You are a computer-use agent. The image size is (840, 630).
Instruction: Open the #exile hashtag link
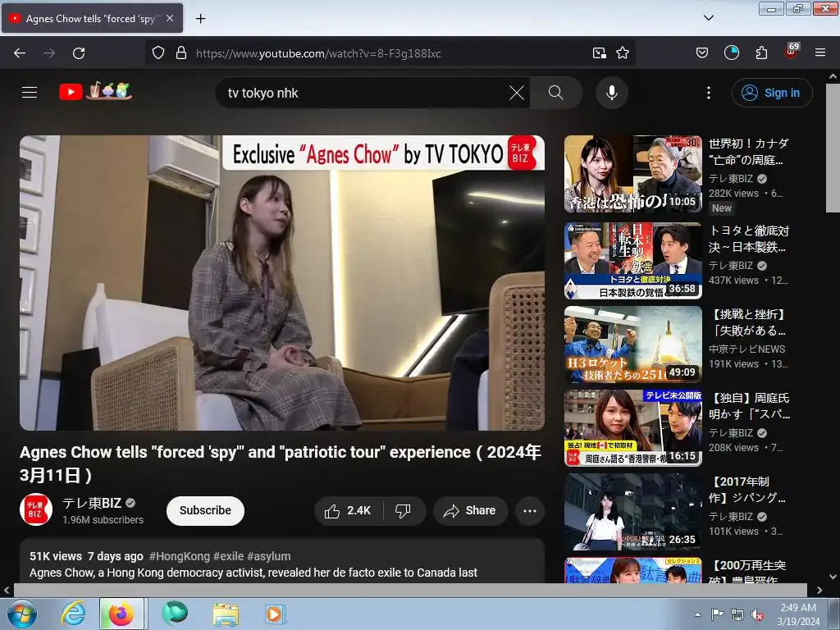tap(229, 556)
